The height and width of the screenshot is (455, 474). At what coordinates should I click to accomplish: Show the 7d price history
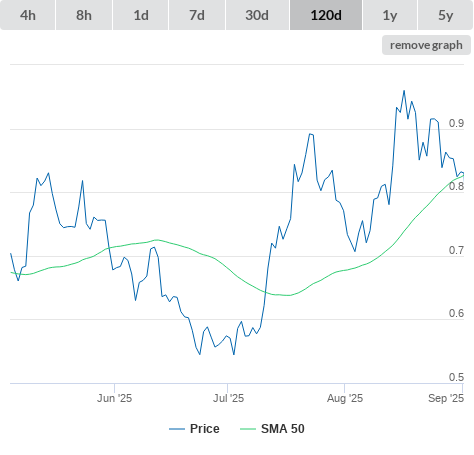click(197, 15)
